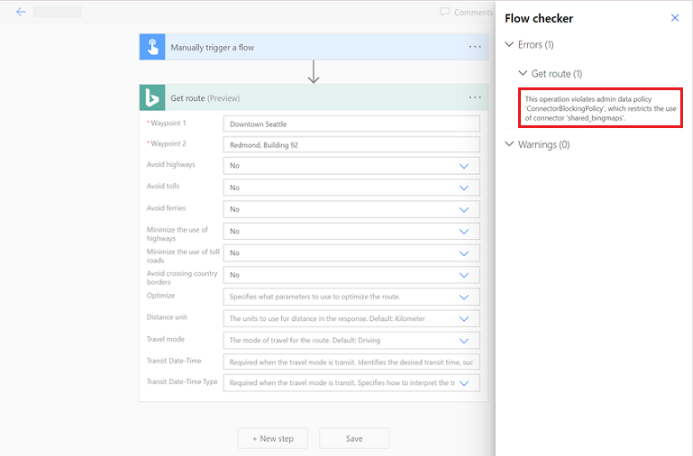Go back with the left arrow icon
This screenshot has width=693, height=456.
(21, 12)
